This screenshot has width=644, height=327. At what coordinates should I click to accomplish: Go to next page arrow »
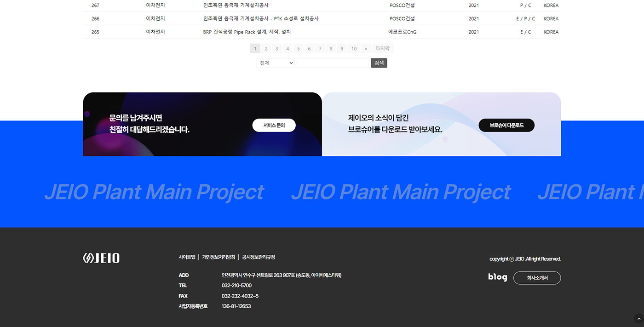coord(366,49)
